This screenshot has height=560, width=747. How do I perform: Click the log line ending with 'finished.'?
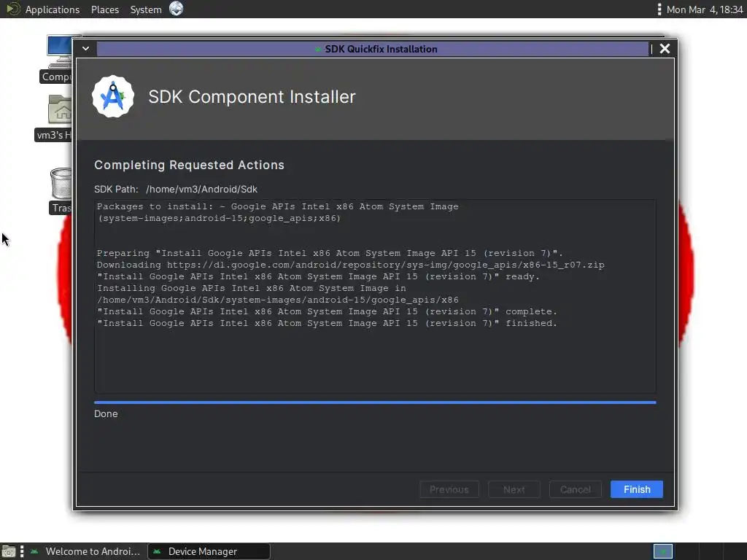point(327,323)
